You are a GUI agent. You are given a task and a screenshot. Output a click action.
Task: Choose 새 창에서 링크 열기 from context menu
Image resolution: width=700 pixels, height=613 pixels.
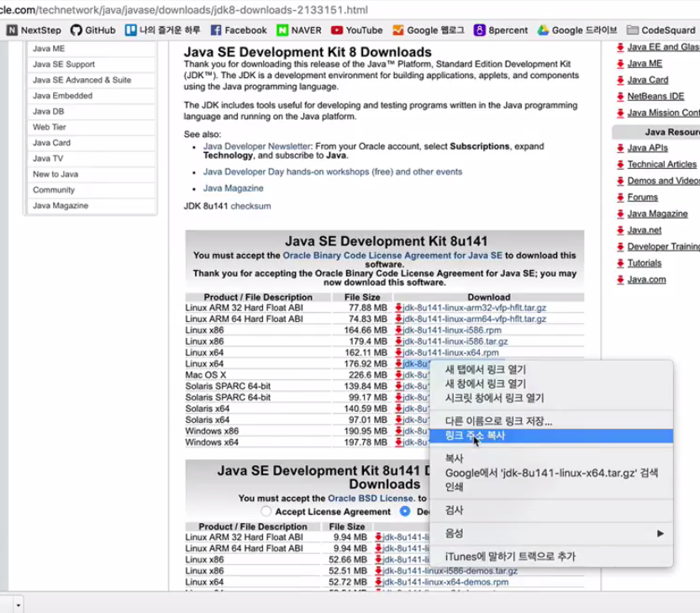pos(551,383)
